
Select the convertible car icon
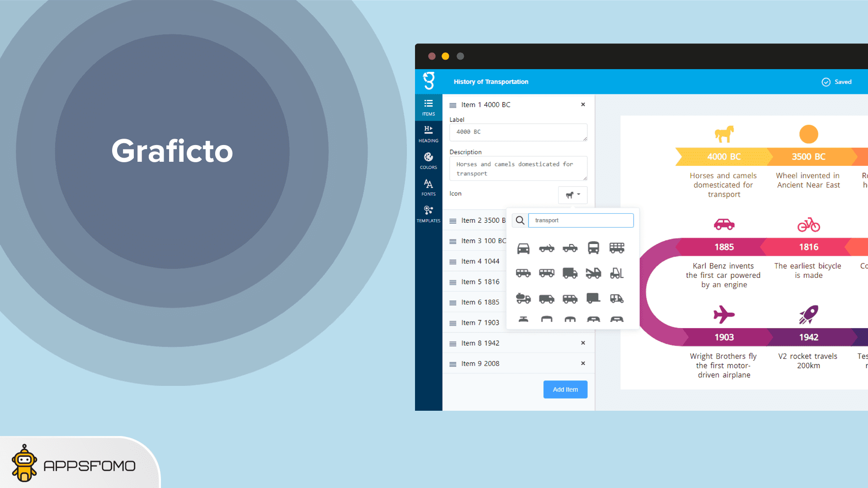[547, 248]
